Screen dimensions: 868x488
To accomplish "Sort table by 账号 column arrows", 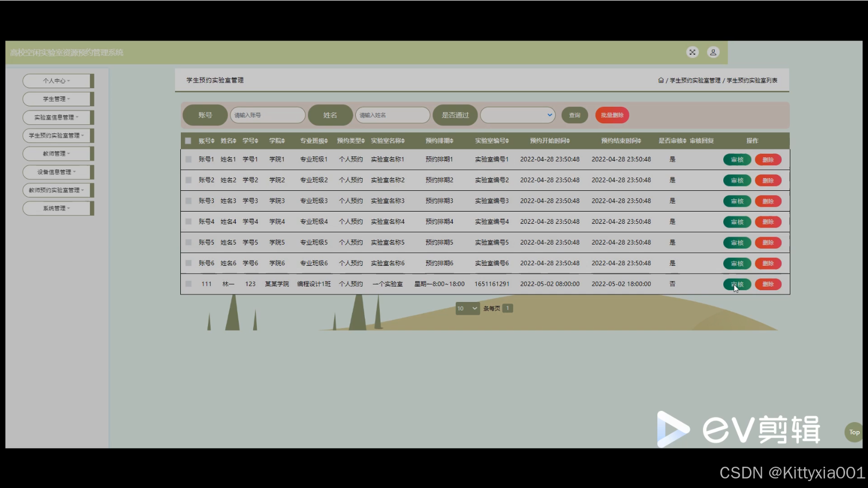I will (x=212, y=141).
